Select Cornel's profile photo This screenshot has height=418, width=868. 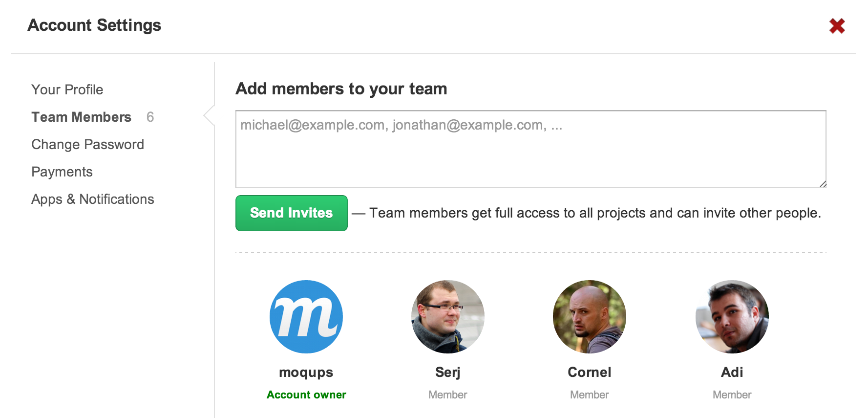[x=590, y=317]
